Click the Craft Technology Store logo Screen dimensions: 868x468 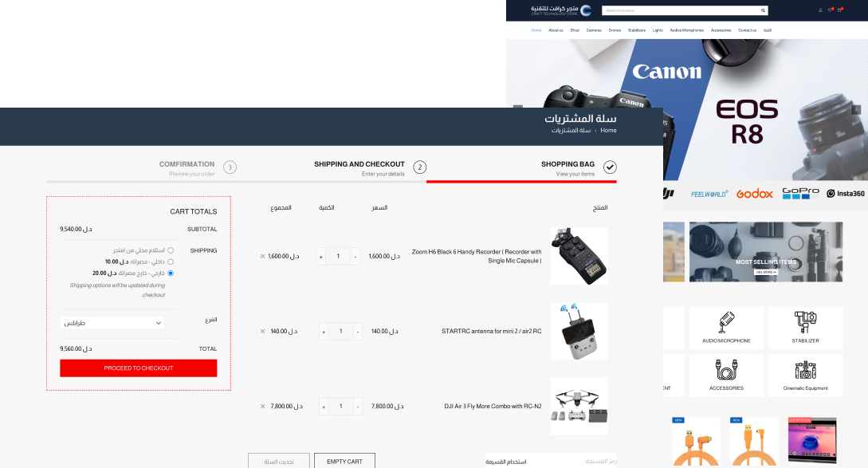(561, 10)
